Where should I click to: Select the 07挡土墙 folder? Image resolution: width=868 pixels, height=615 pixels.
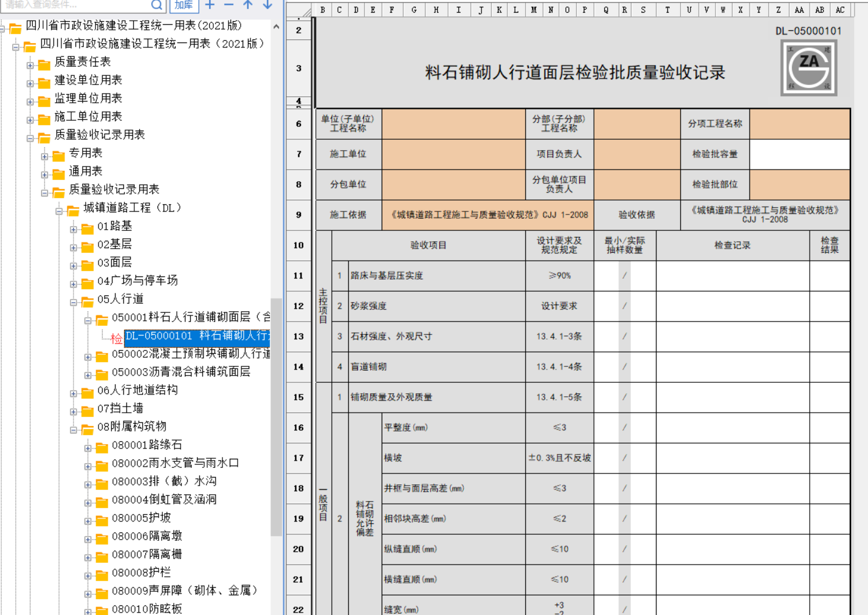120,408
